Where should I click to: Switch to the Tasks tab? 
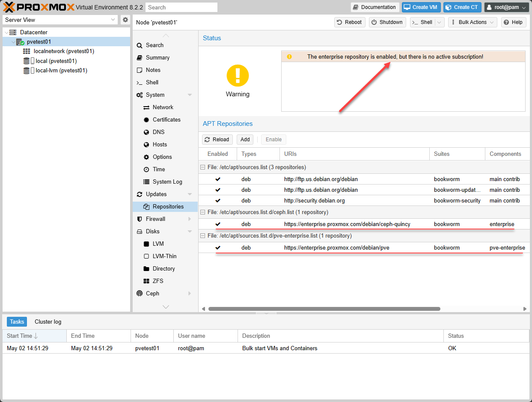pos(17,322)
